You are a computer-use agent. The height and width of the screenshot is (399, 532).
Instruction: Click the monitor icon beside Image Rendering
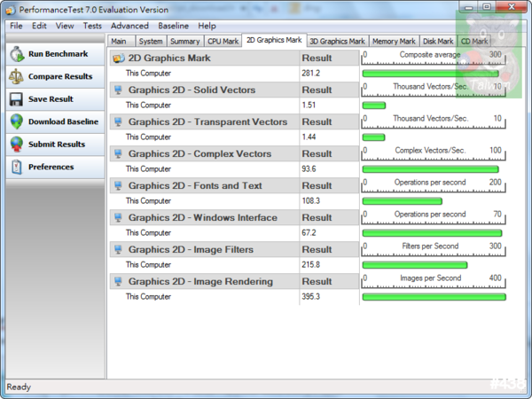119,281
